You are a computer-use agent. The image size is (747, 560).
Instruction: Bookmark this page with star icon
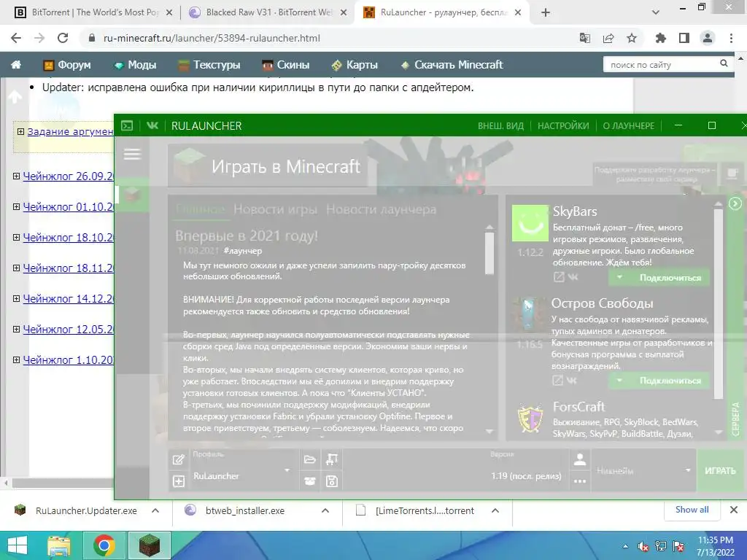[632, 38]
